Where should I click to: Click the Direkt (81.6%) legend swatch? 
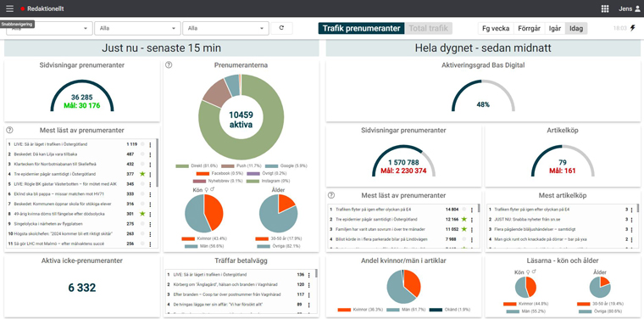182,166
